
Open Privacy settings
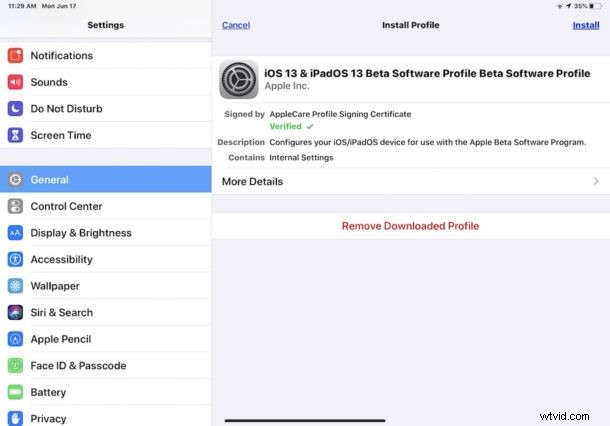tap(106, 417)
